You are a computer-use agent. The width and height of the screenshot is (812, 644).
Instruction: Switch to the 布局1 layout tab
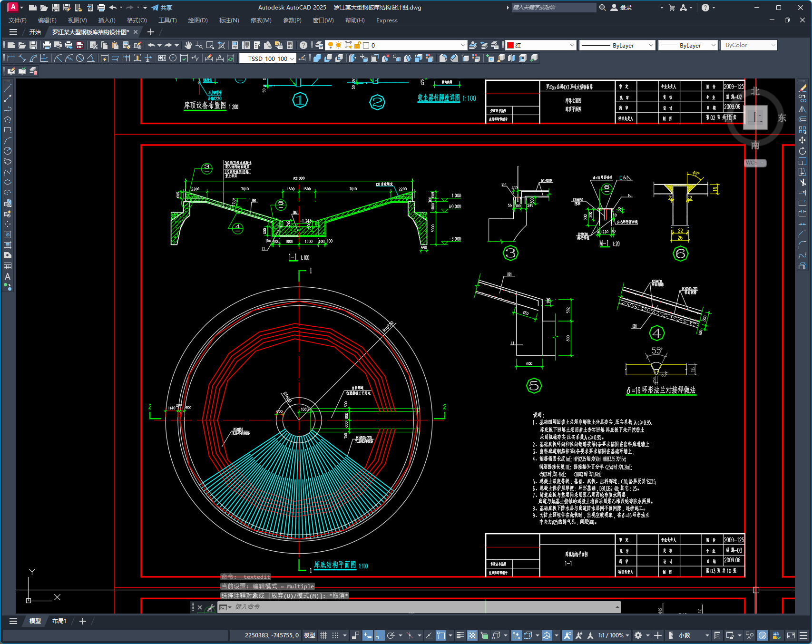(x=59, y=621)
